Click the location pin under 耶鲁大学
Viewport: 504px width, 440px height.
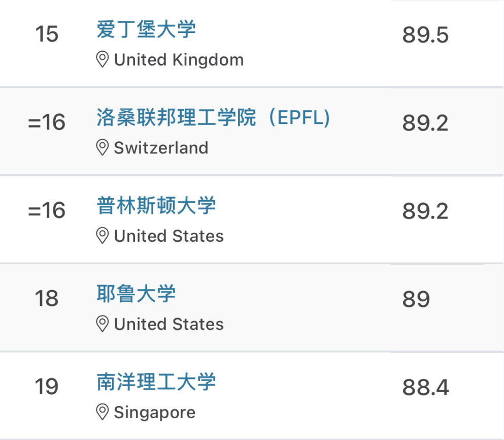click(x=103, y=324)
